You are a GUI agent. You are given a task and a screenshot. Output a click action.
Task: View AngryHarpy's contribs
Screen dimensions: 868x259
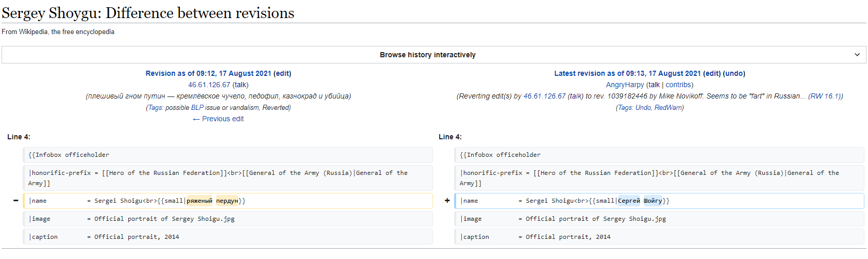(x=678, y=85)
